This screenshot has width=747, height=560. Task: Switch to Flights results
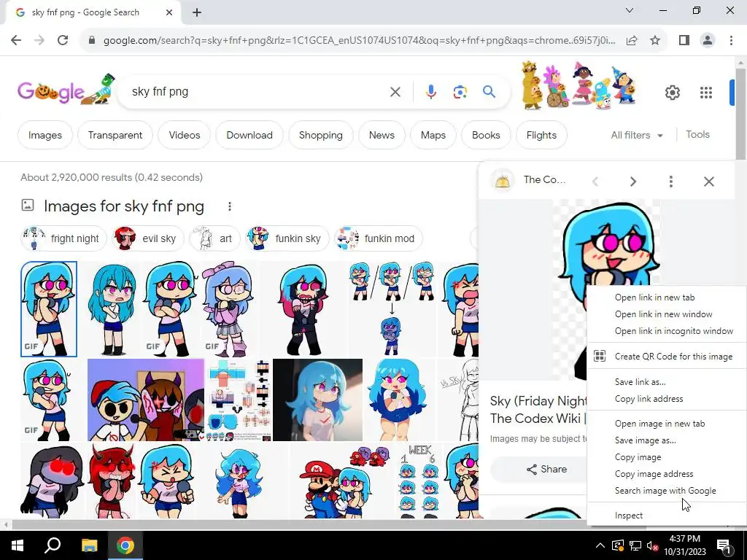[541, 135]
